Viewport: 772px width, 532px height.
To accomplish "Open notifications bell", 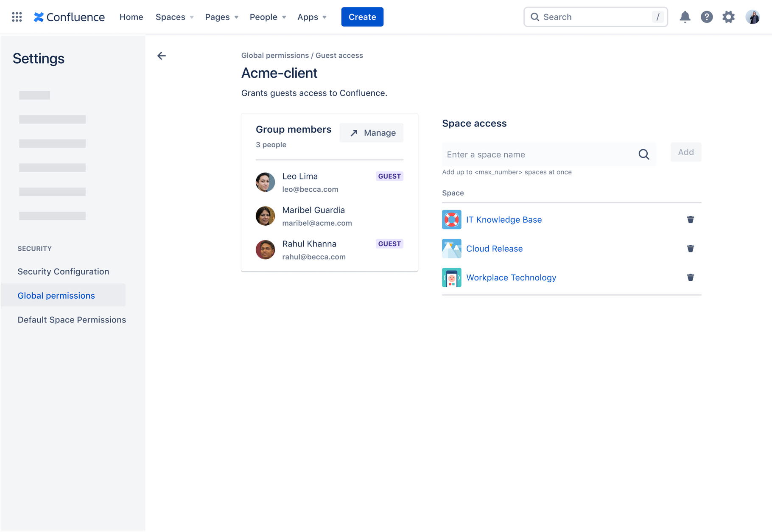I will tap(685, 17).
